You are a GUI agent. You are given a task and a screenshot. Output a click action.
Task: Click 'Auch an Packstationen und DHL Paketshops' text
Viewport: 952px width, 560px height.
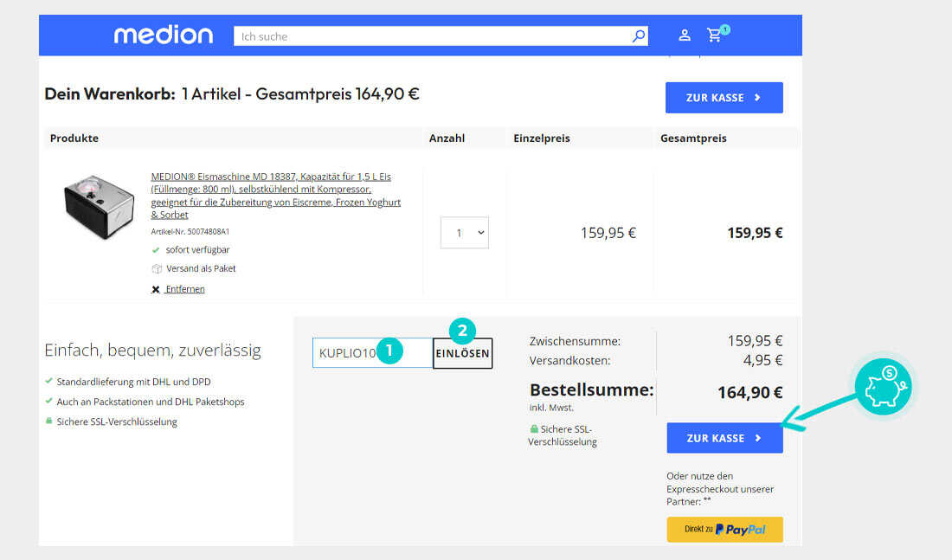[x=151, y=402]
